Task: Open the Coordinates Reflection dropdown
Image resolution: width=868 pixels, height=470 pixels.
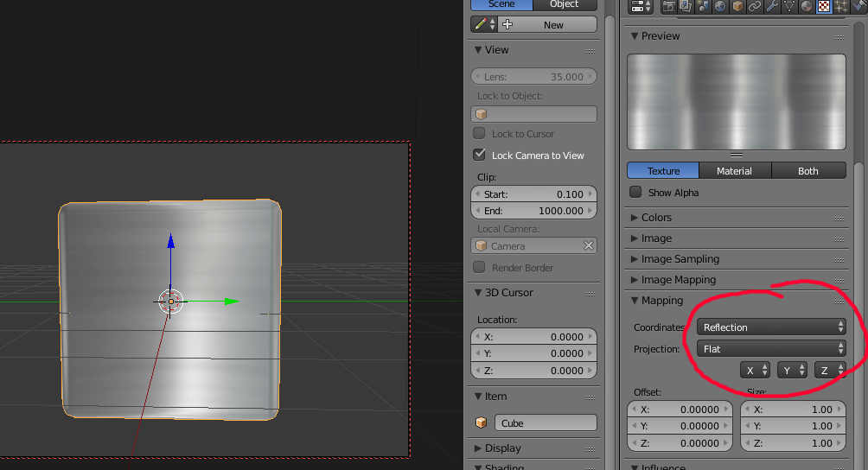Action: pos(771,327)
